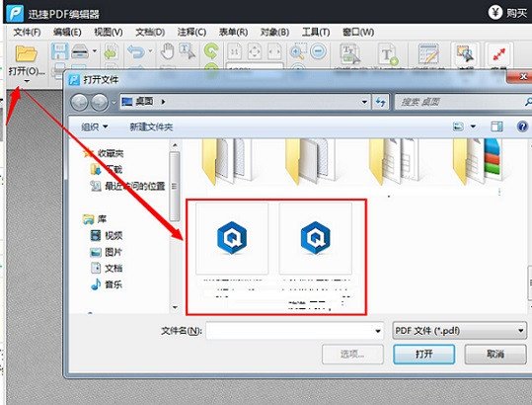Select 收藏夹 in the navigation pane
The image size is (532, 405).
[111, 153]
